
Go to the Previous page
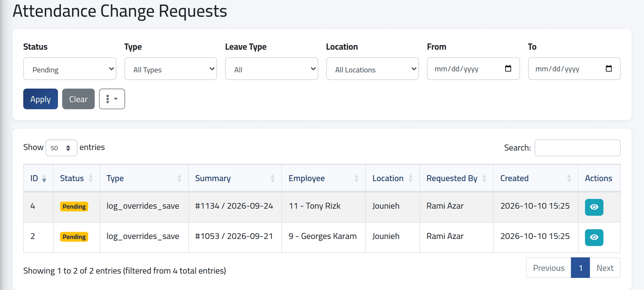pos(549,268)
